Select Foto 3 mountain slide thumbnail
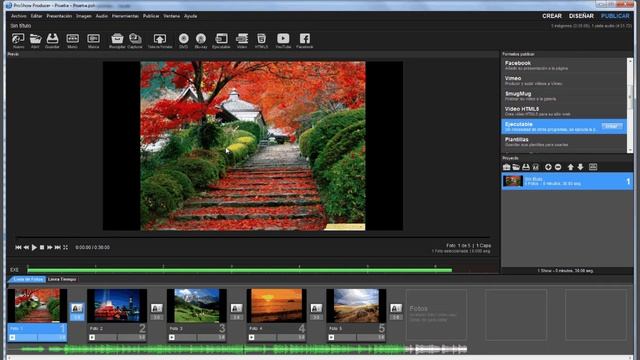 tap(196, 305)
